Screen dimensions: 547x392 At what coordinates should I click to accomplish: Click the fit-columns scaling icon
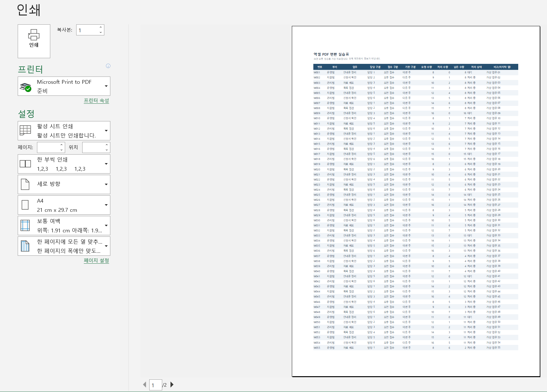(25, 246)
